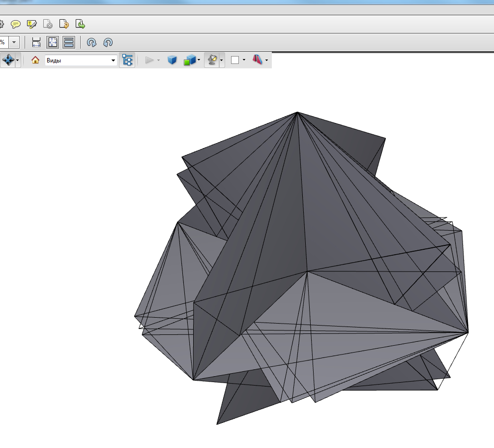This screenshot has height=448, width=494.
Task: Switch to perspective projection cube icon
Action: pos(172,60)
